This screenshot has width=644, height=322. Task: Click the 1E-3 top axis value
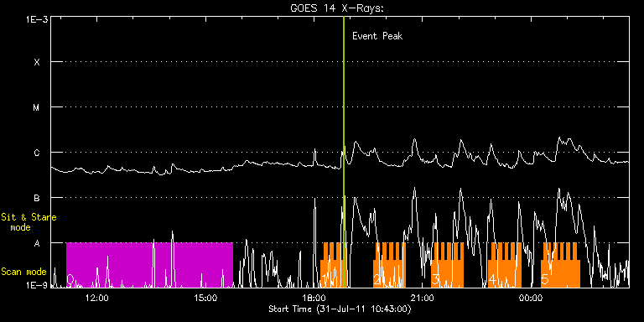(37, 19)
